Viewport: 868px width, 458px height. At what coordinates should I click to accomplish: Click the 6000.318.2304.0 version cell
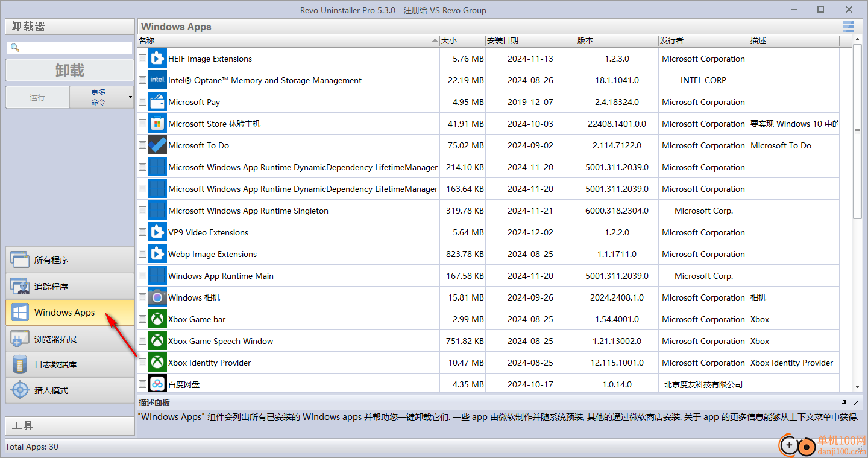(x=617, y=211)
